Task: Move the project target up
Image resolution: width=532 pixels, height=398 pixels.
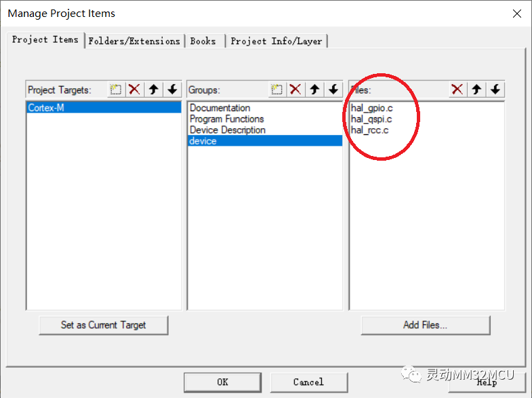Action: coord(154,89)
